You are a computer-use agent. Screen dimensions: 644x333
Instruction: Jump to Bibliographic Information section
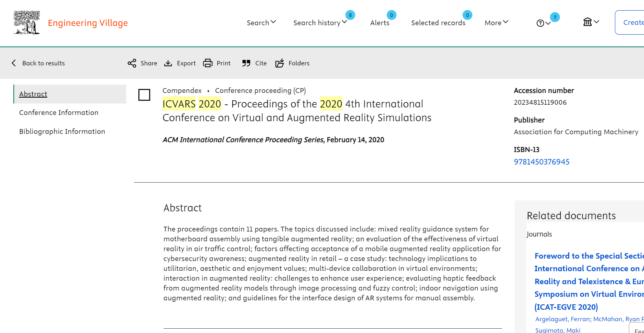click(62, 131)
